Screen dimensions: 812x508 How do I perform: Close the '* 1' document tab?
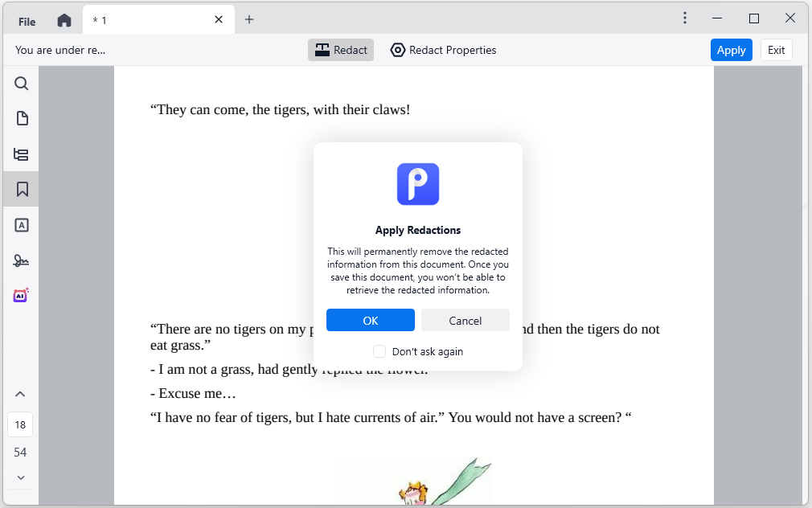tap(219, 19)
